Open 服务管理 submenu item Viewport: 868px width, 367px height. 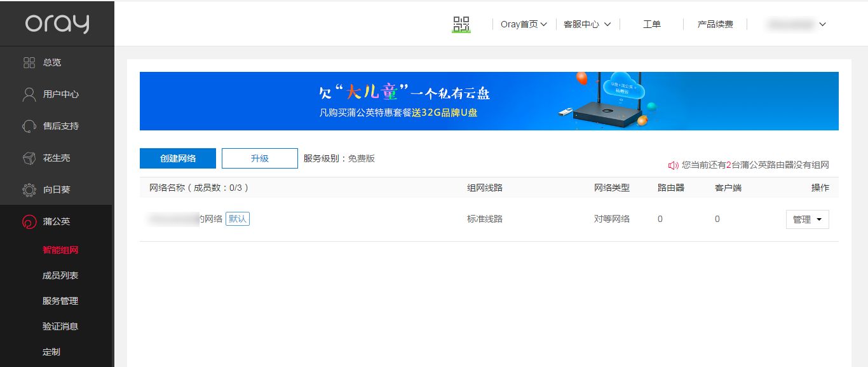[x=60, y=301]
